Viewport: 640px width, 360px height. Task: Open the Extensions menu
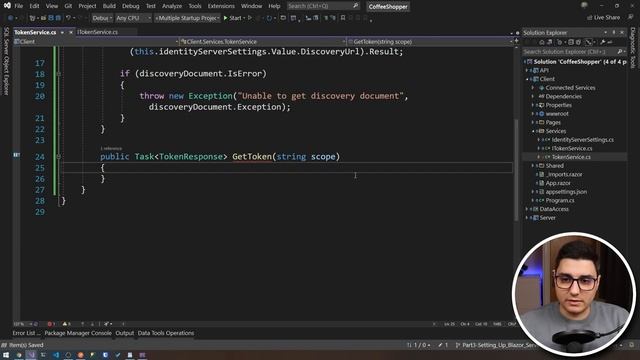coord(221,6)
